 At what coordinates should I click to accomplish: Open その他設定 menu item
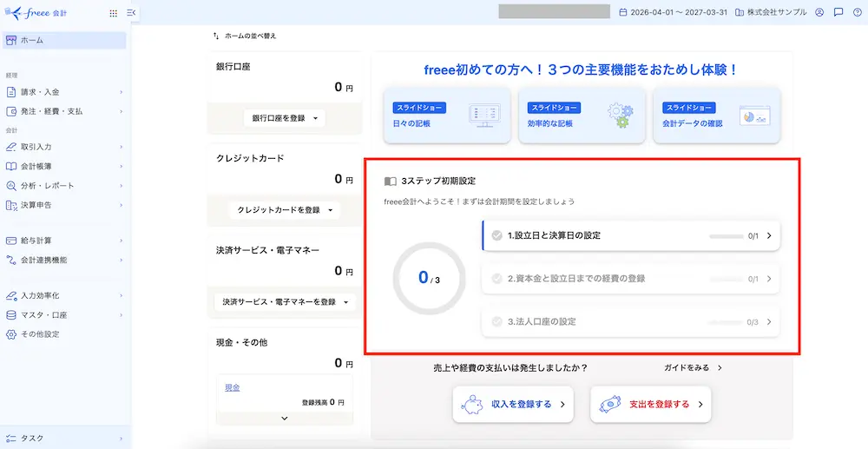pyautogui.click(x=65, y=334)
